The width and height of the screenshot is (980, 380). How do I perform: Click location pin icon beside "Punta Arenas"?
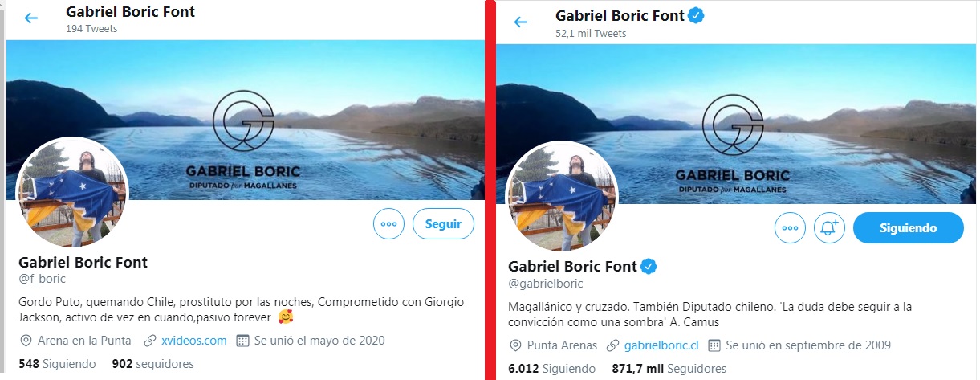tap(517, 345)
